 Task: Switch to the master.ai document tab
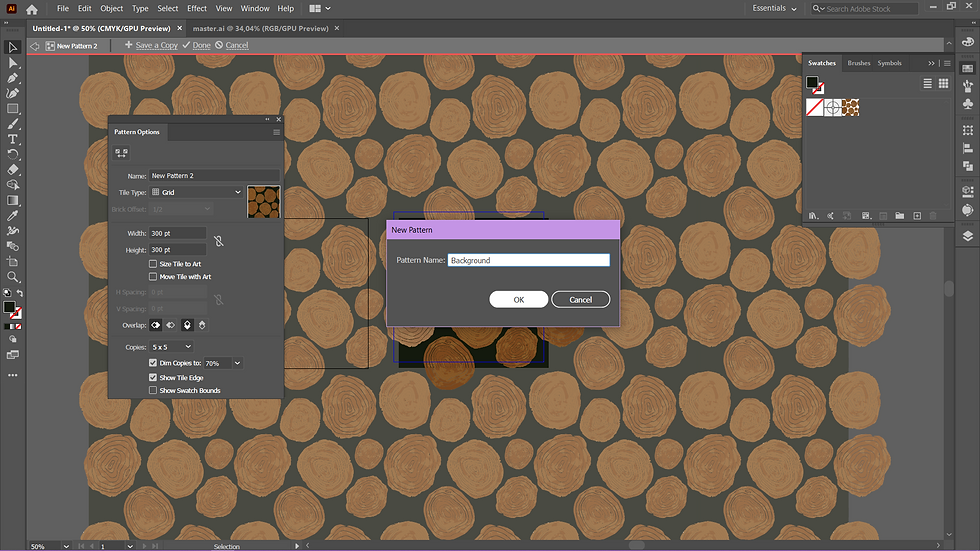pos(261,28)
